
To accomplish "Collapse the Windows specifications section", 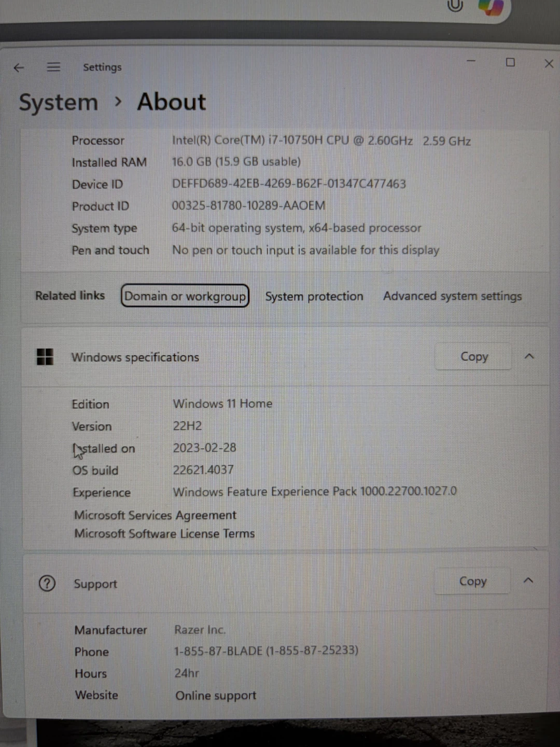I will pyautogui.click(x=529, y=356).
